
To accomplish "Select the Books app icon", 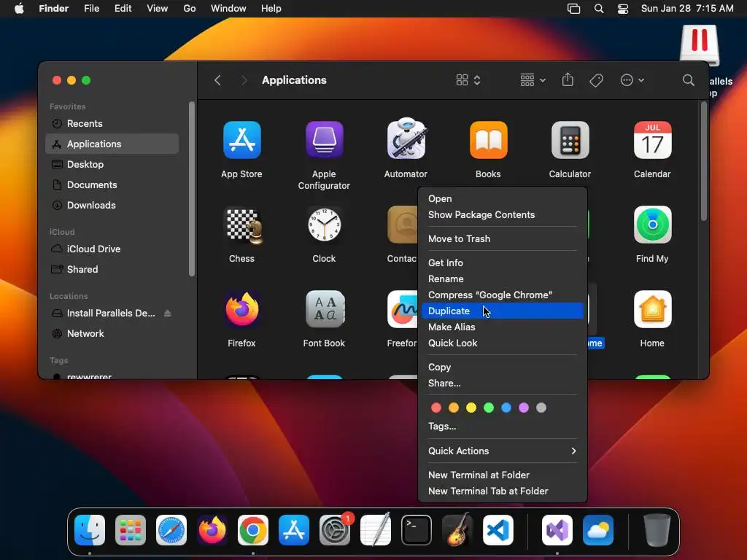I will (488, 140).
